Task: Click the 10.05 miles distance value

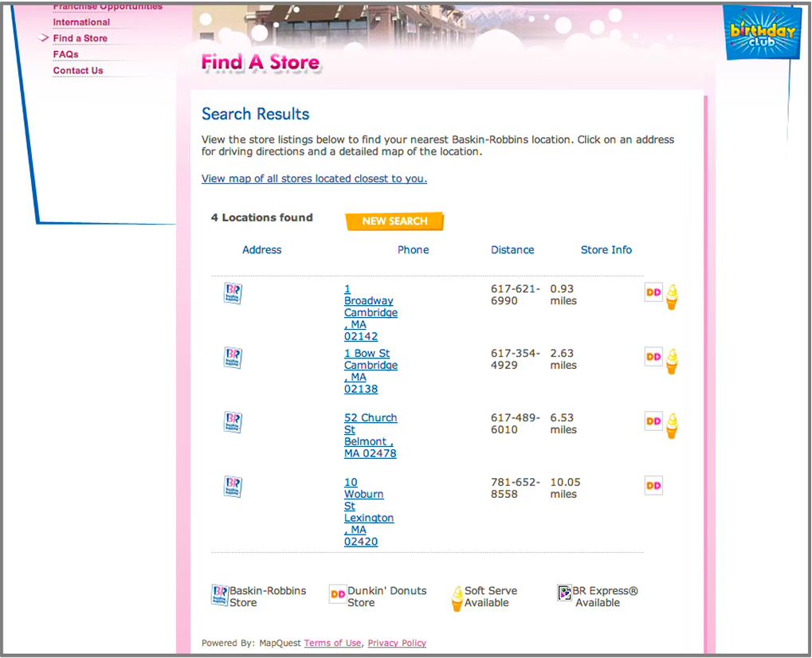Action: pos(566,488)
